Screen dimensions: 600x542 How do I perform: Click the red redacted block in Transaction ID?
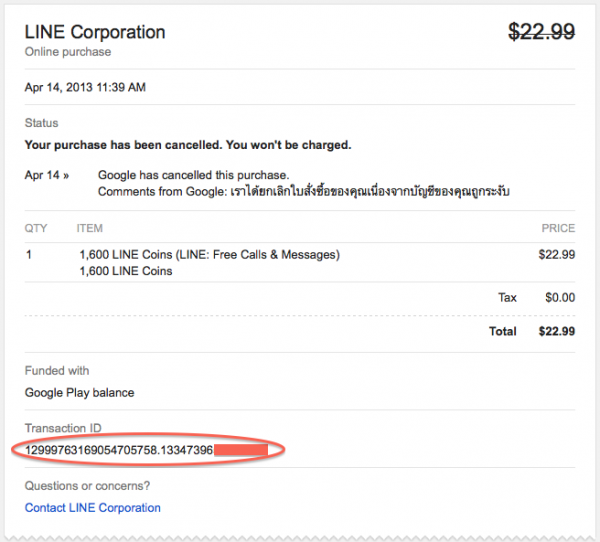pyautogui.click(x=240, y=451)
